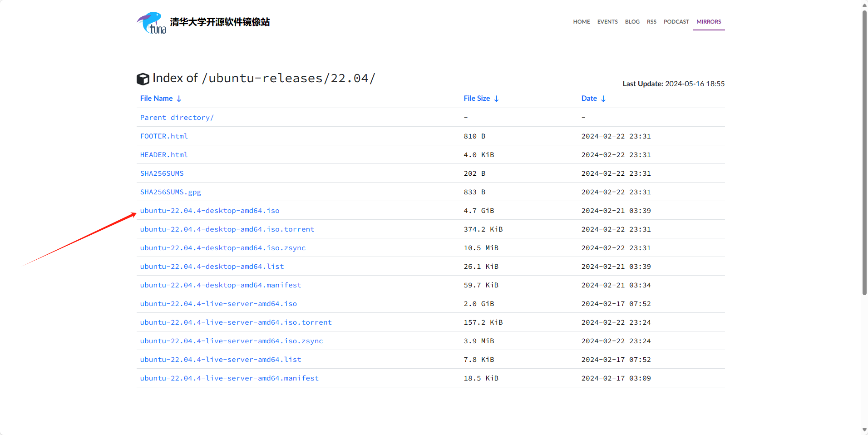Go to Parent directory/
Viewport: 868px width, 435px height.
coord(177,118)
